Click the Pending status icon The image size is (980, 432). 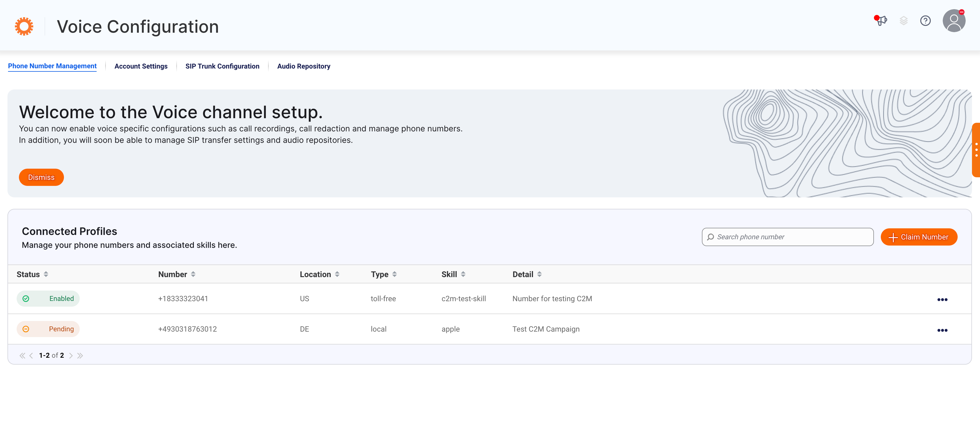point(26,329)
